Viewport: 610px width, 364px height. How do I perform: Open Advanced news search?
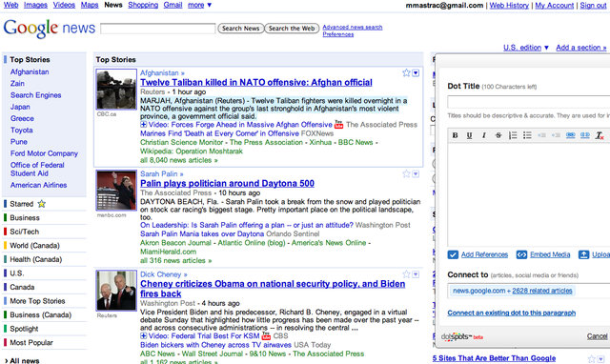click(x=353, y=27)
